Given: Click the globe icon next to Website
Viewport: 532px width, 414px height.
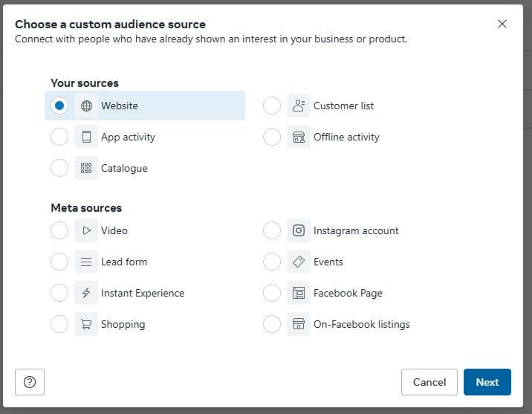Looking at the screenshot, I should [x=86, y=106].
